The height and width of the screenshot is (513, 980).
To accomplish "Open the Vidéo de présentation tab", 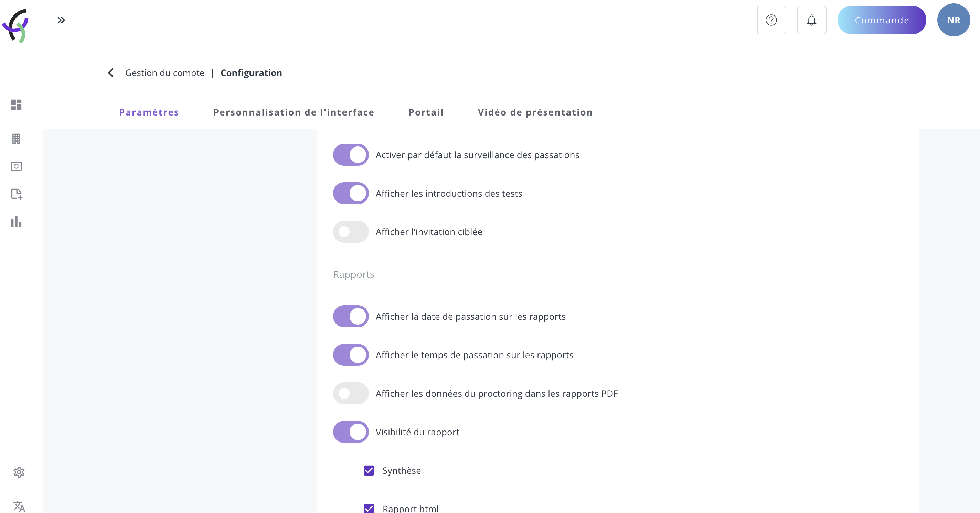I will pyautogui.click(x=535, y=112).
